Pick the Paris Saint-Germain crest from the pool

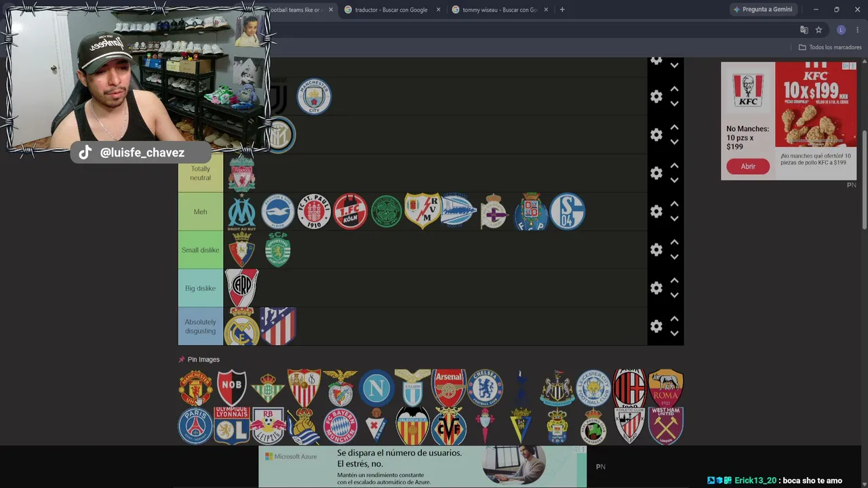[x=195, y=426]
